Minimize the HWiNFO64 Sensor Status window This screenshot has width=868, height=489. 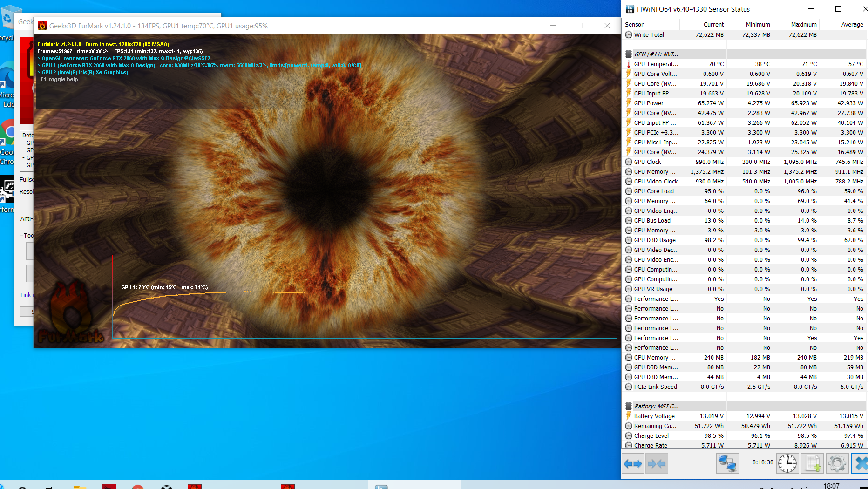pos(811,9)
